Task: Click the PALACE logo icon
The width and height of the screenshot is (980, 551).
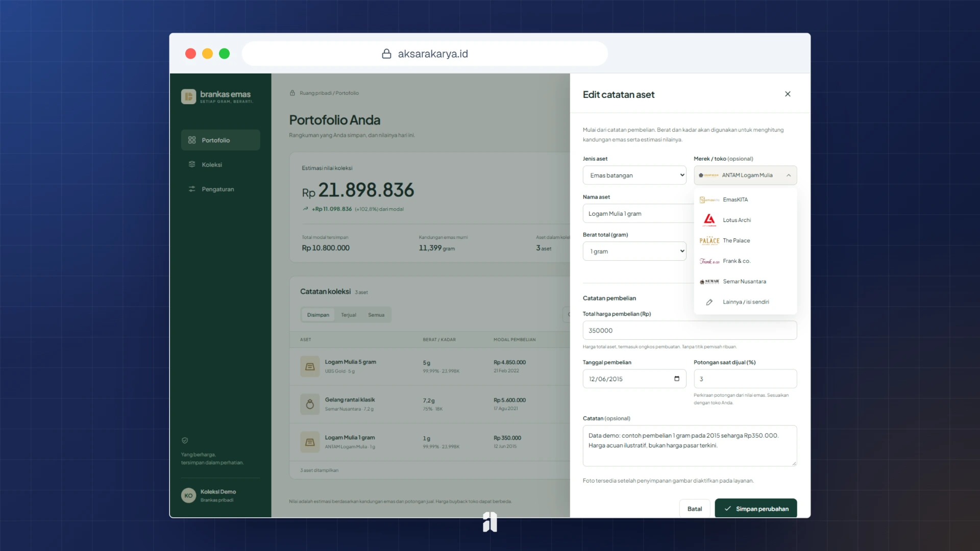Action: 709,240
